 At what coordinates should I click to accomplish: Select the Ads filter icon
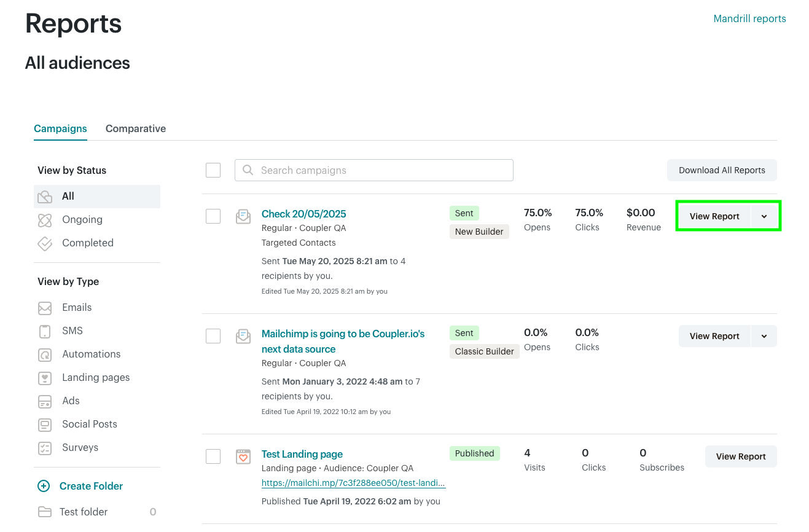(44, 401)
